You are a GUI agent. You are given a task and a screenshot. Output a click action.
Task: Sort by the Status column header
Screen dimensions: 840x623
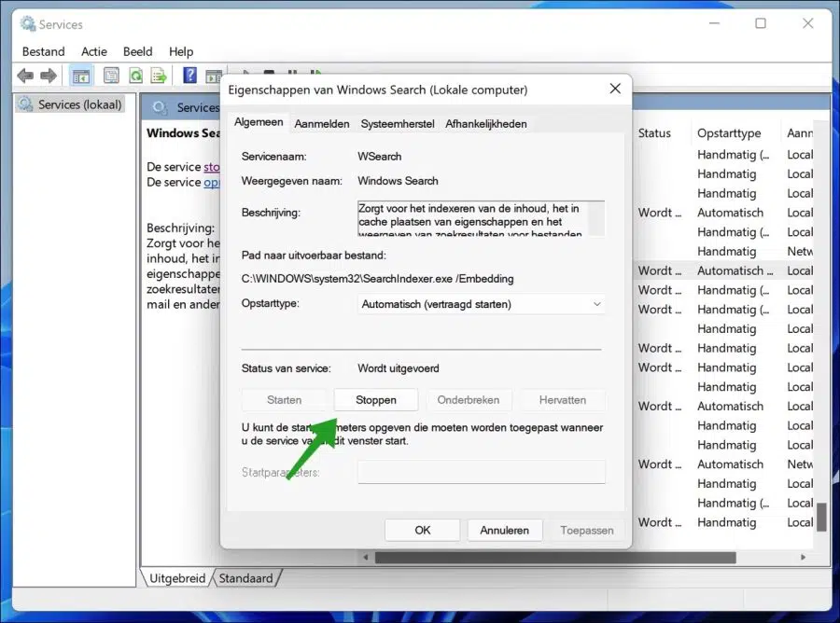click(x=654, y=132)
